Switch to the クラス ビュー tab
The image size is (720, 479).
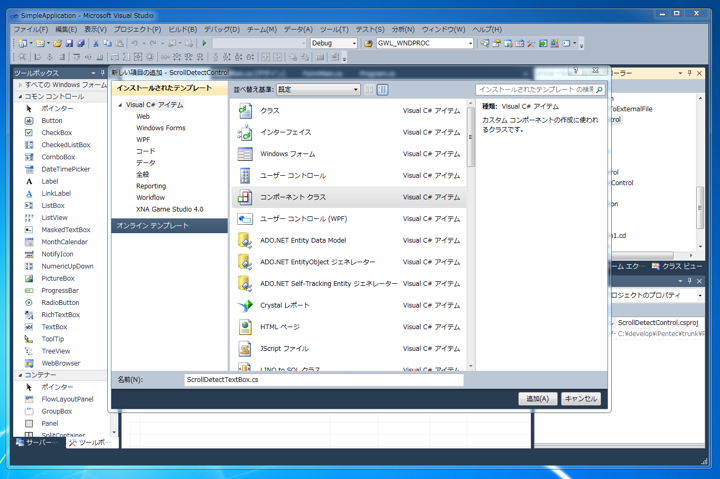coord(676,266)
